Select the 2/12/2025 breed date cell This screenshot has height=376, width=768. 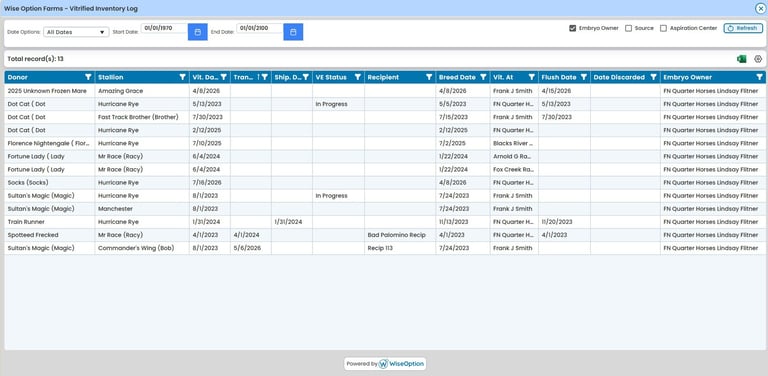pos(463,130)
